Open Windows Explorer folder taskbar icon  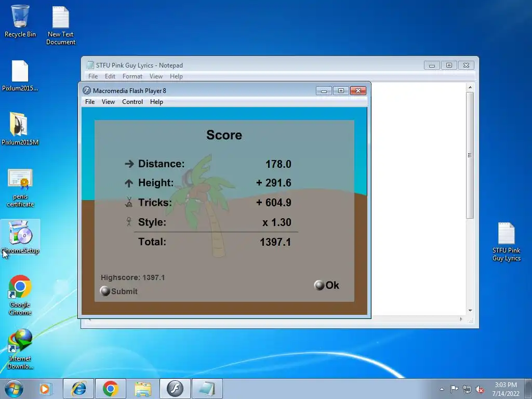coord(143,389)
